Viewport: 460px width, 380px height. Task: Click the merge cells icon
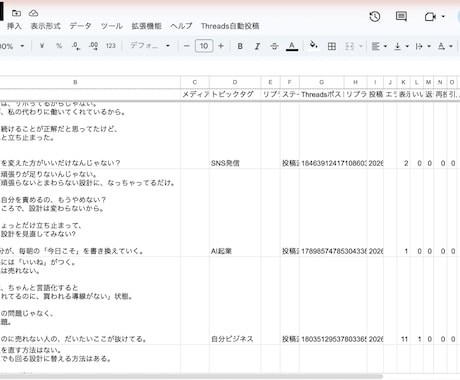point(349,46)
